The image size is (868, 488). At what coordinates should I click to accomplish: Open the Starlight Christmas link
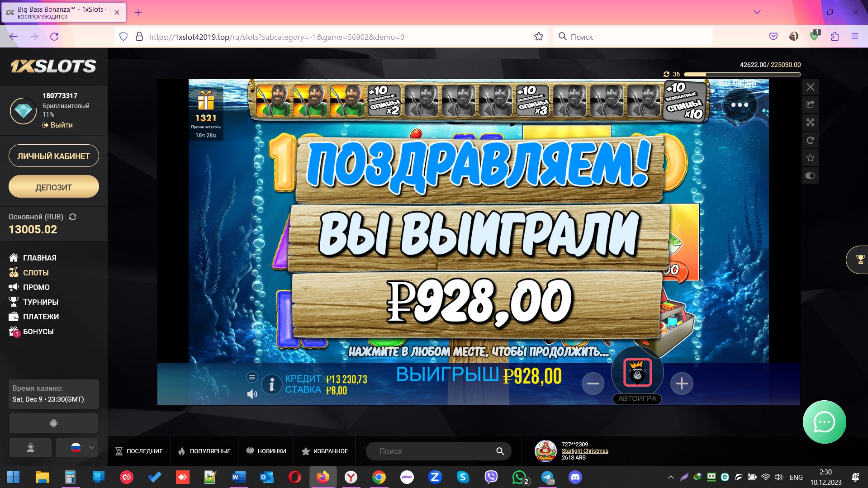(x=585, y=451)
